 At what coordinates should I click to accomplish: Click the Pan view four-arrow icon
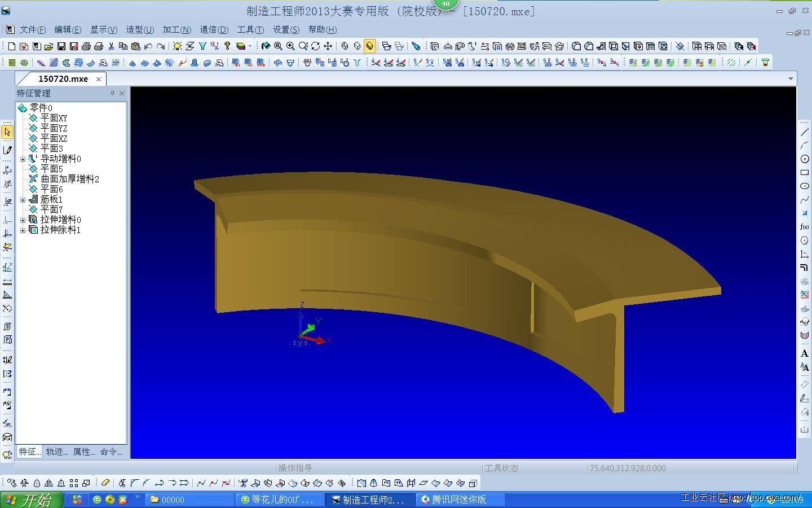click(328, 46)
